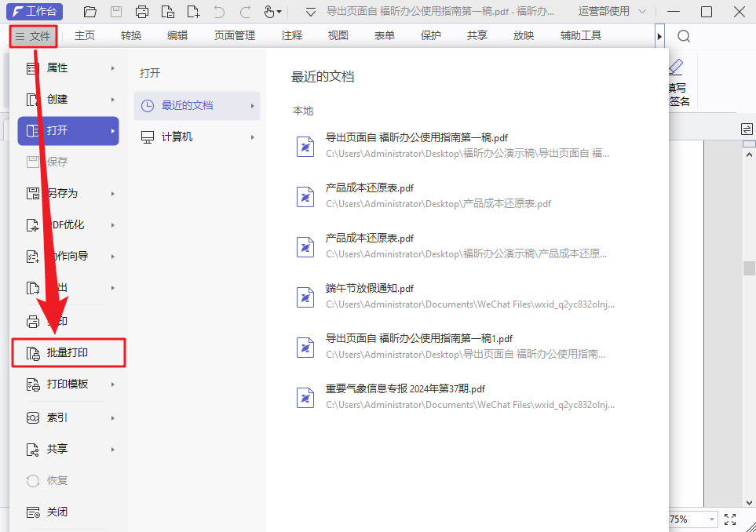
Task: Open a file via the folder icon
Action: pyautogui.click(x=89, y=11)
